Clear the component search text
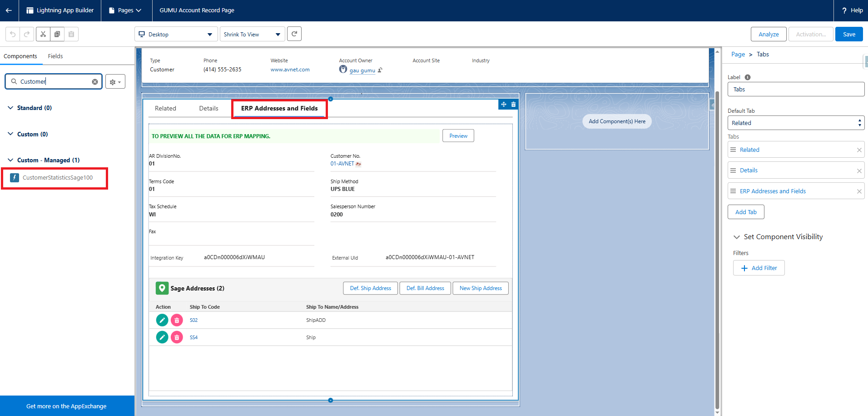Viewport: 868px width, 416px height. pyautogui.click(x=95, y=82)
